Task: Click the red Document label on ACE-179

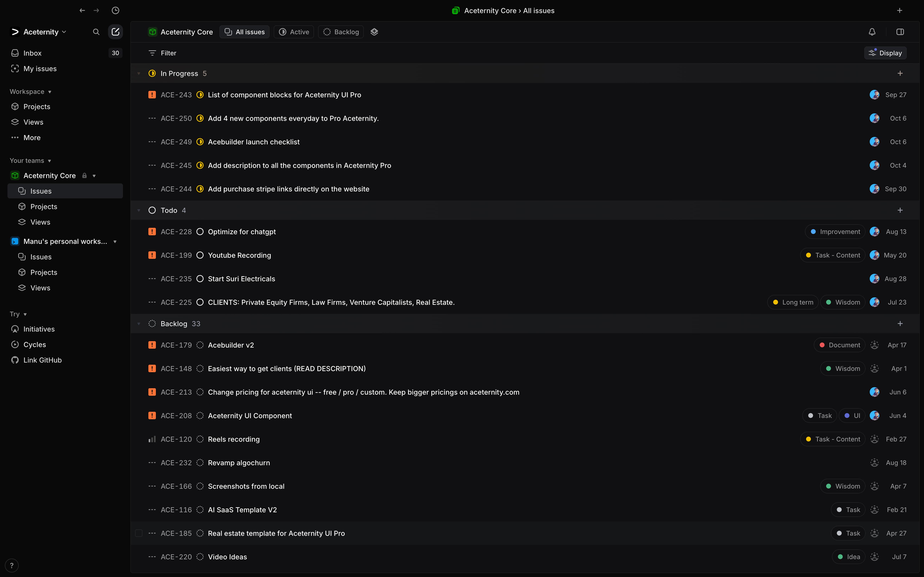Action: 839,345
